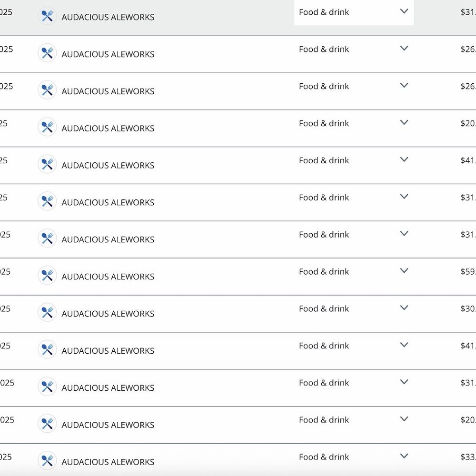Open the Food & drink category dropdown for the $59 transaction

[x=354, y=271]
